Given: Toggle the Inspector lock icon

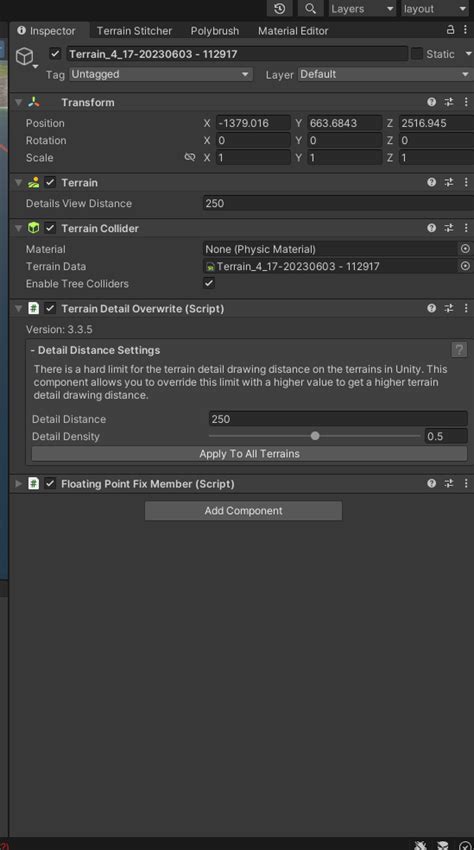Looking at the screenshot, I should (x=450, y=30).
